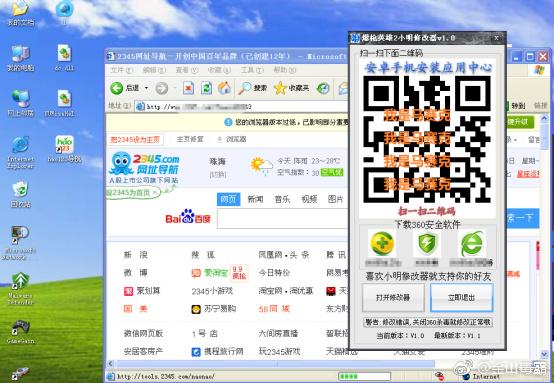Click the Refresh page icon in IE

[206, 88]
